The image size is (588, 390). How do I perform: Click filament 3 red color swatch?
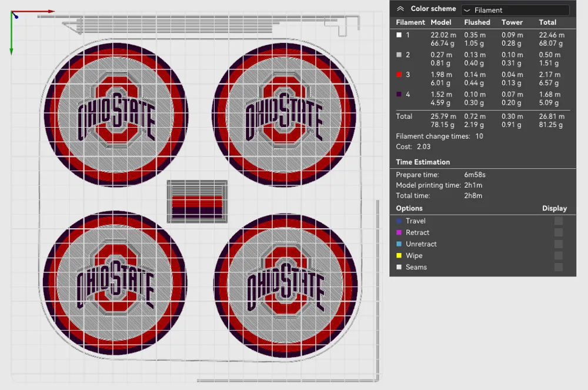click(x=400, y=74)
